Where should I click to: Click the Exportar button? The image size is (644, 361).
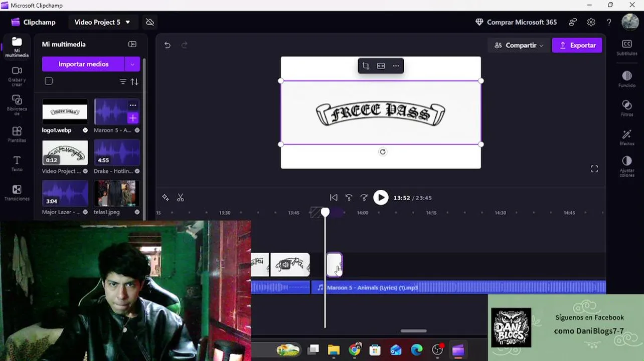(x=577, y=45)
